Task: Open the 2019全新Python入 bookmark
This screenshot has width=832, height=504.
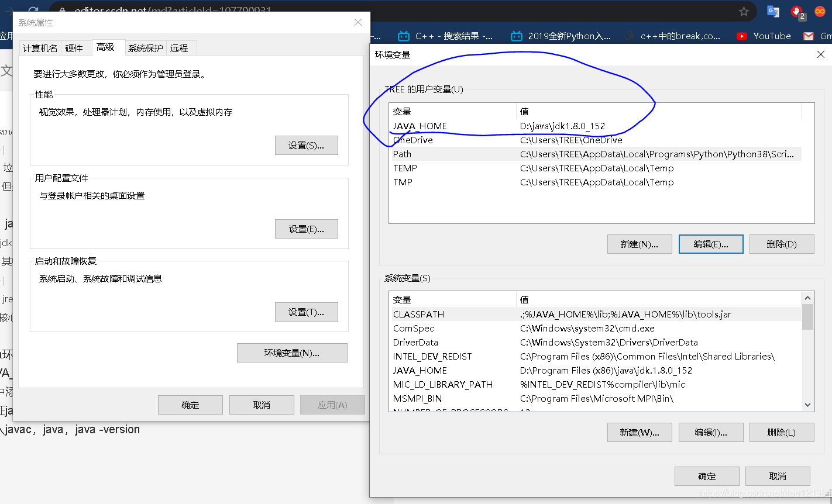Action: 561,36
